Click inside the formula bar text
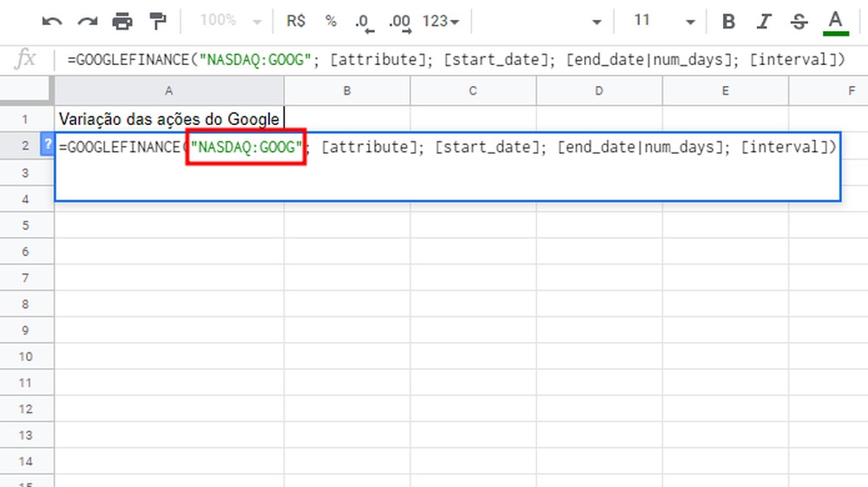 (457, 59)
